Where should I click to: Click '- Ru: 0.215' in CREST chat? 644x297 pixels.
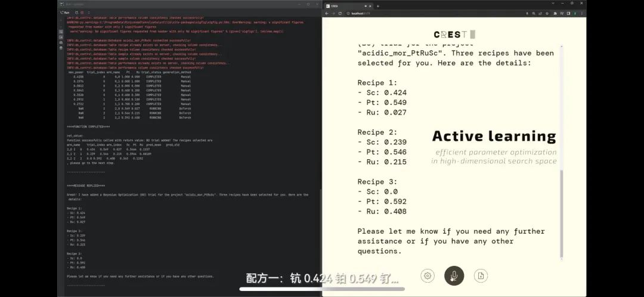point(382,162)
